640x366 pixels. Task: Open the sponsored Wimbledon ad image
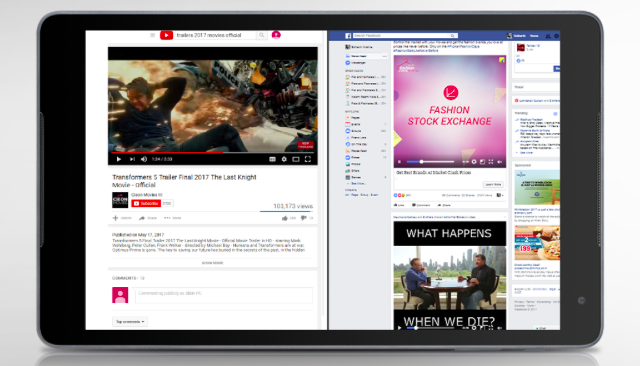(x=537, y=187)
